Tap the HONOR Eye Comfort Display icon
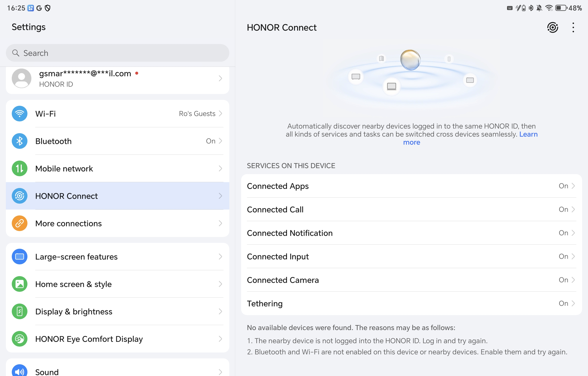 pyautogui.click(x=20, y=339)
